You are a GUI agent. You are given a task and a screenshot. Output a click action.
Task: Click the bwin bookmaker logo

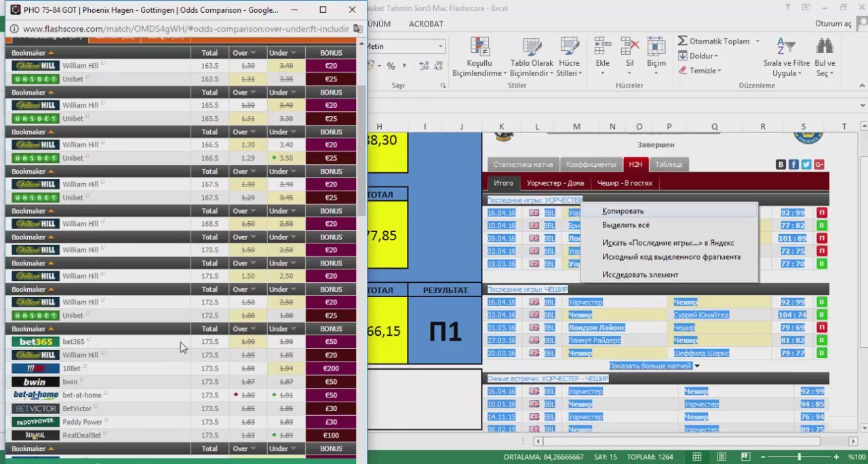(35, 382)
